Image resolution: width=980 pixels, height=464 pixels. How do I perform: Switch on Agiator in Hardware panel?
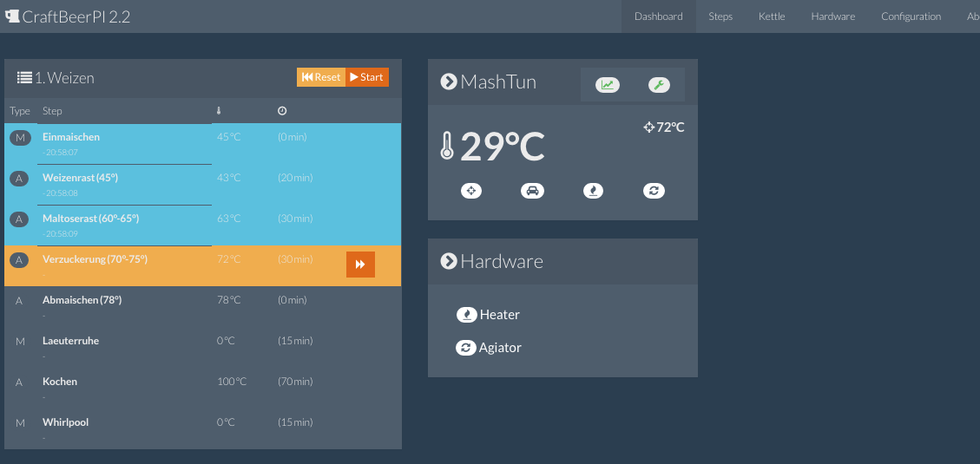(466, 348)
